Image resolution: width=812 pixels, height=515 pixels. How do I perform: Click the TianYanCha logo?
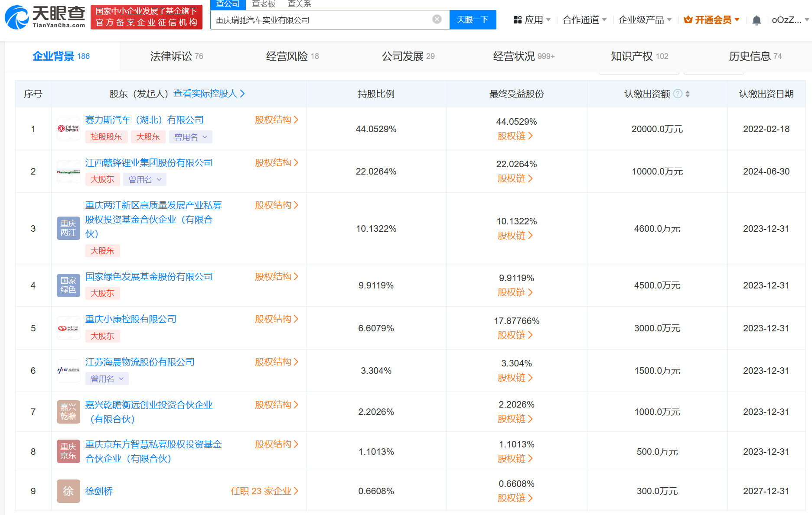coord(45,17)
